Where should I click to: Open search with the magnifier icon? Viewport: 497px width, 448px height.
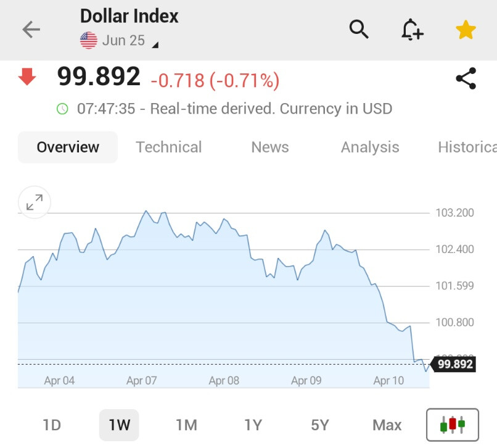click(x=359, y=29)
